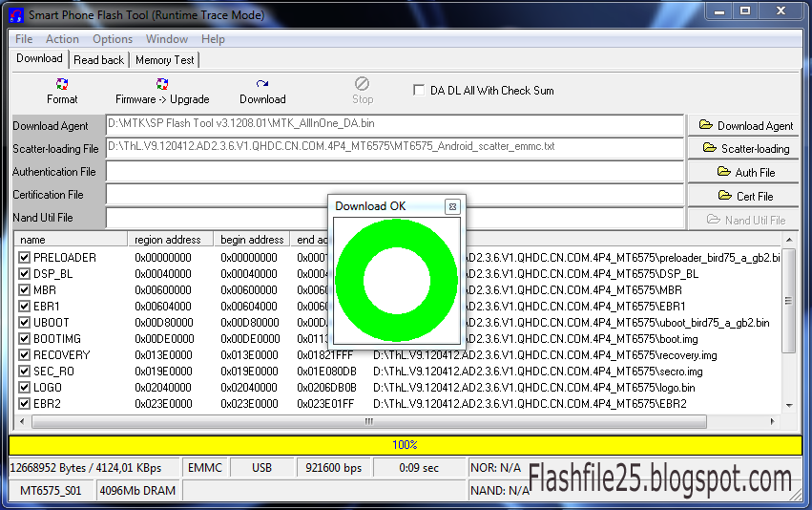Screen dimensions: 812x510
Task: Click the secro.img file path
Action: pyautogui.click(x=537, y=372)
